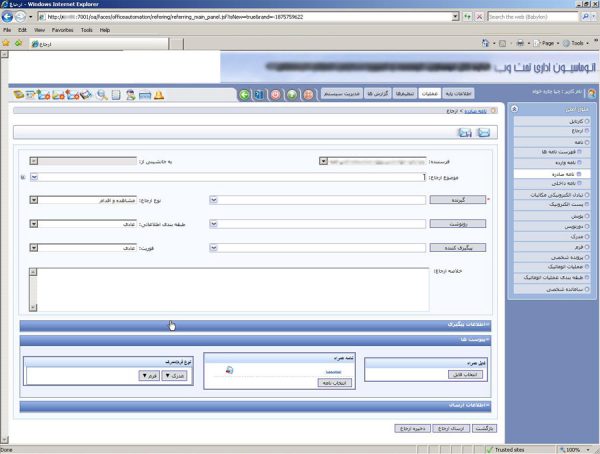Click the blue card icon before the bell
The height and width of the screenshot is (454, 600).
[145, 95]
